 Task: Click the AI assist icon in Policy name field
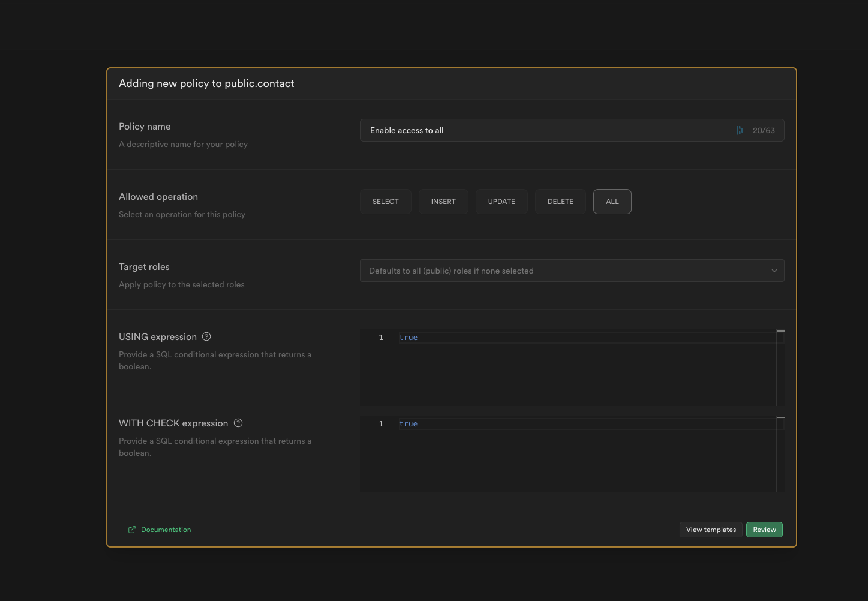tap(740, 130)
